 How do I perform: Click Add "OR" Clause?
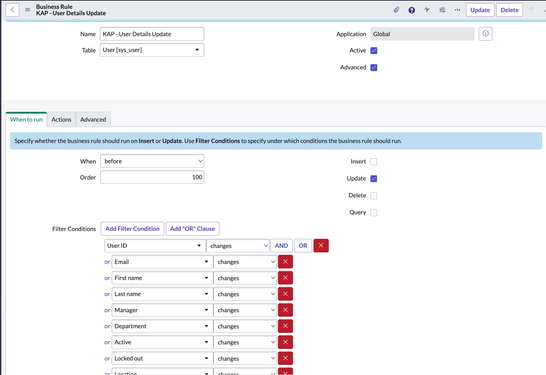192,229
